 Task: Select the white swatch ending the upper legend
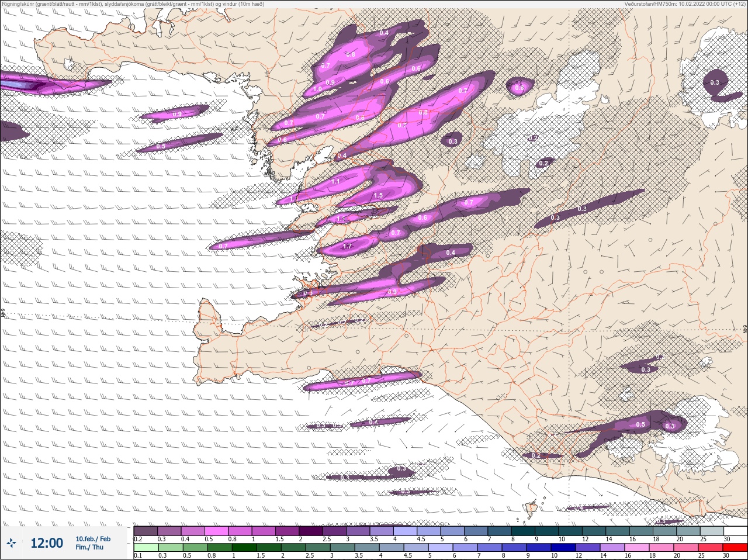tap(735, 531)
